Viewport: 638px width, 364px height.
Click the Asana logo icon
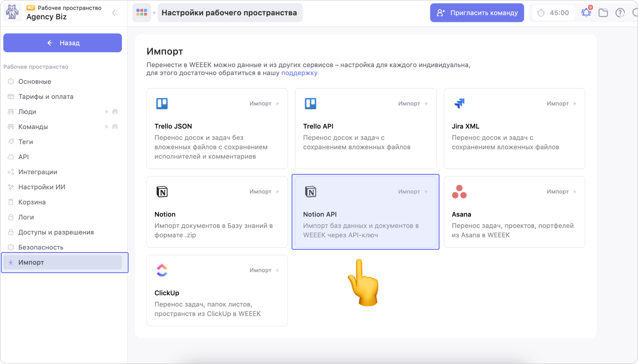tap(459, 192)
